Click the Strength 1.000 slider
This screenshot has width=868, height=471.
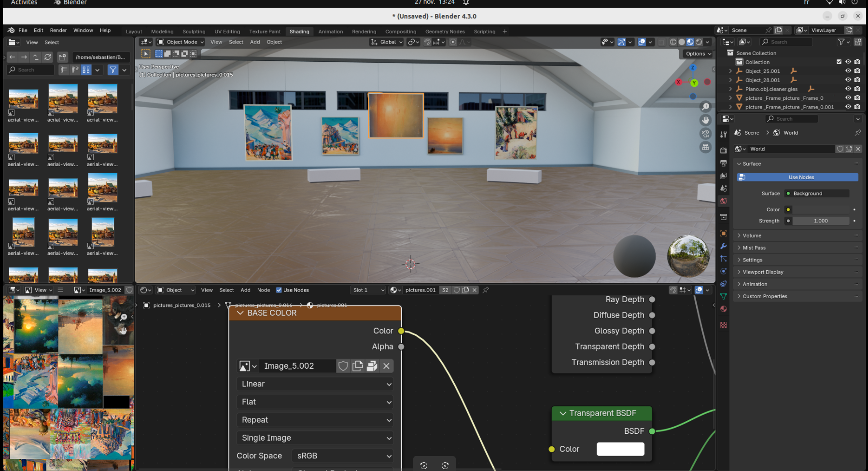click(821, 221)
